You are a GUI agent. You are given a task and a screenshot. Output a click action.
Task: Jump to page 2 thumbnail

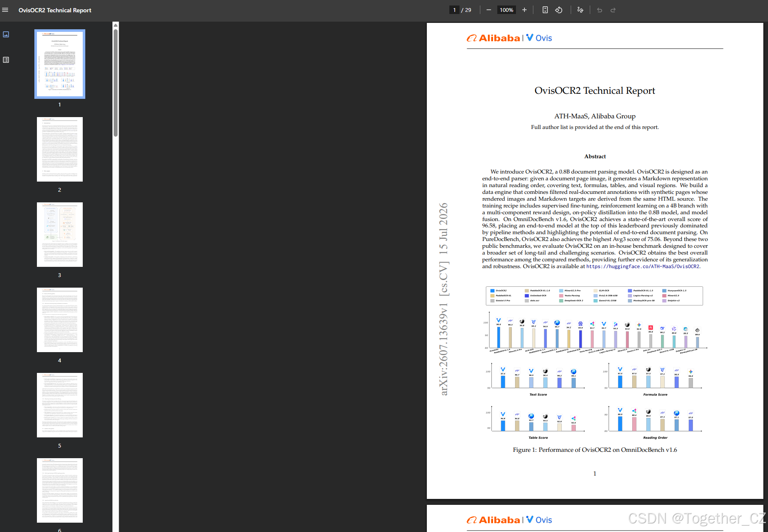point(60,149)
